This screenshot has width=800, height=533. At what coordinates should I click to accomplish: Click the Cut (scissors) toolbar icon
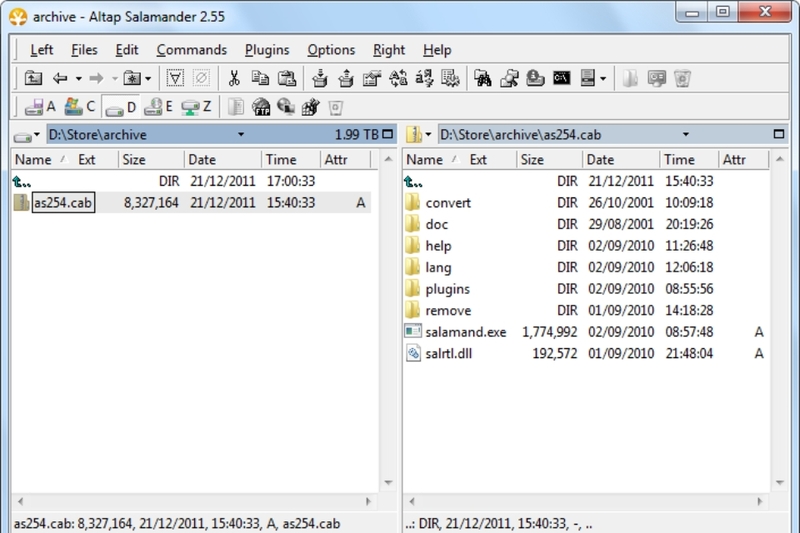234,78
